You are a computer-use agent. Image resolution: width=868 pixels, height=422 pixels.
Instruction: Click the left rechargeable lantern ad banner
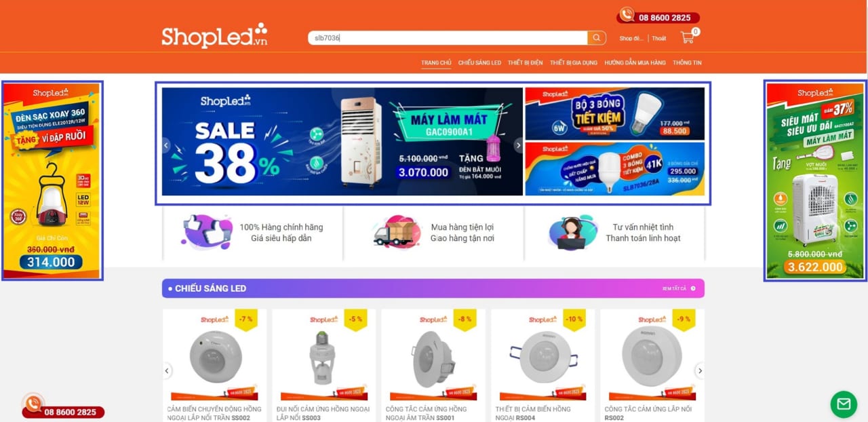click(52, 180)
